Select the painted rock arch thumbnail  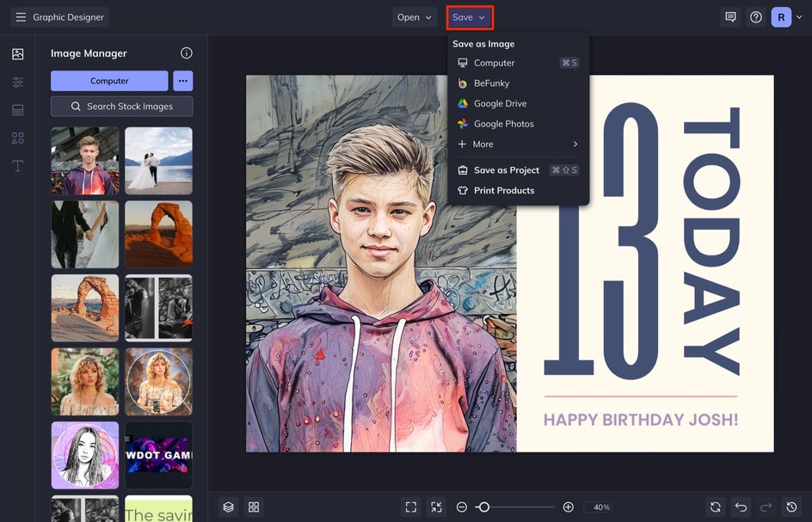[x=85, y=308]
